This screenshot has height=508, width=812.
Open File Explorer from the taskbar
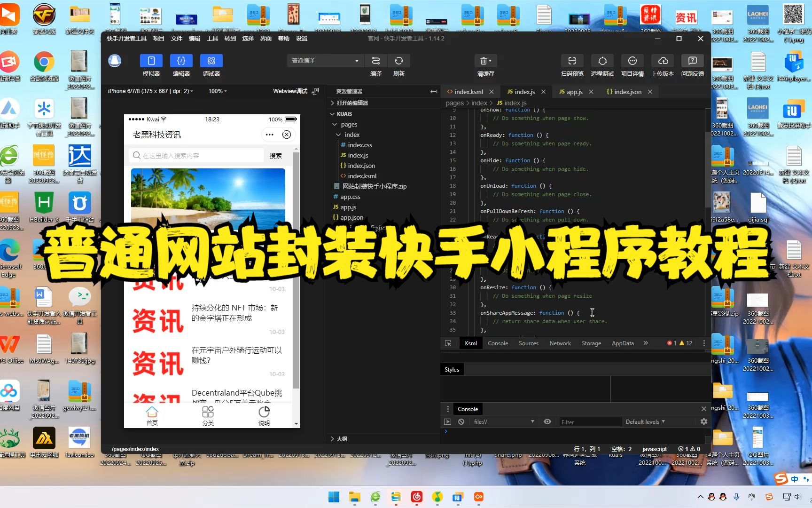coord(354,497)
